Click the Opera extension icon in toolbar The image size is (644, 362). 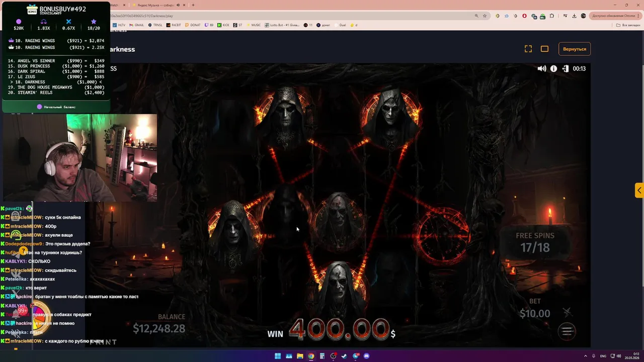click(x=524, y=16)
